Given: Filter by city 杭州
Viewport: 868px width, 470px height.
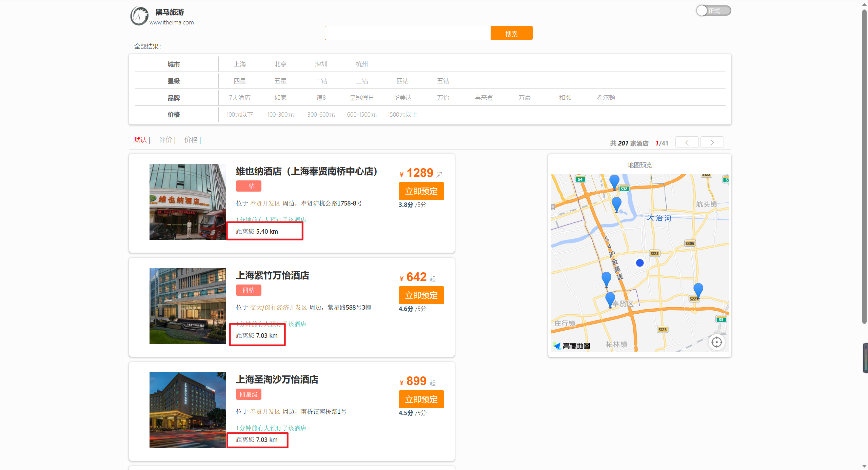Looking at the screenshot, I should pyautogui.click(x=362, y=64).
